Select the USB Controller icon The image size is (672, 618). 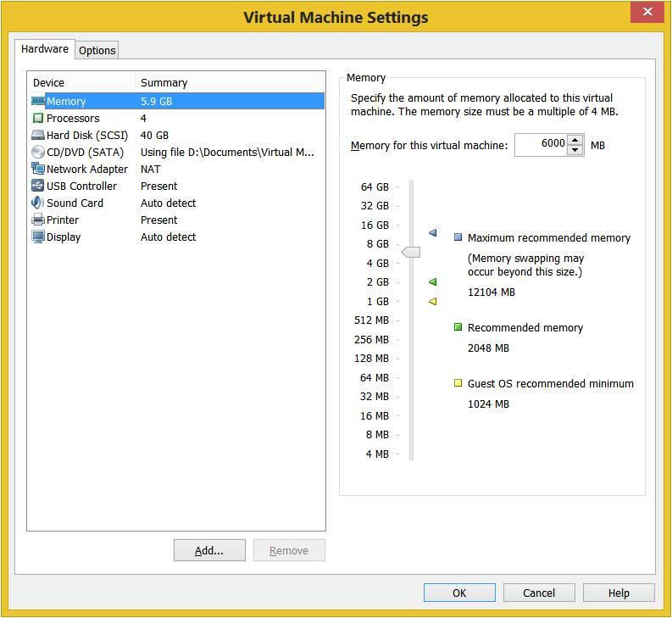coord(38,186)
